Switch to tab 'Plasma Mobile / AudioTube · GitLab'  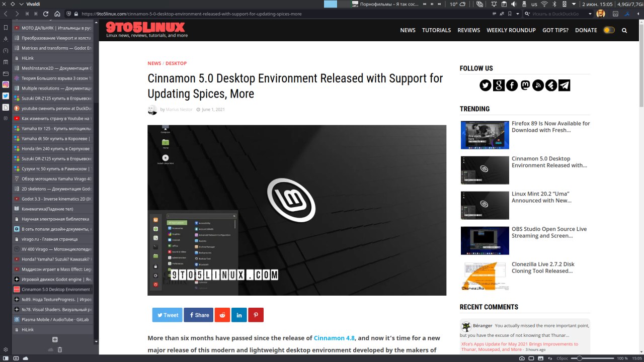point(52,319)
